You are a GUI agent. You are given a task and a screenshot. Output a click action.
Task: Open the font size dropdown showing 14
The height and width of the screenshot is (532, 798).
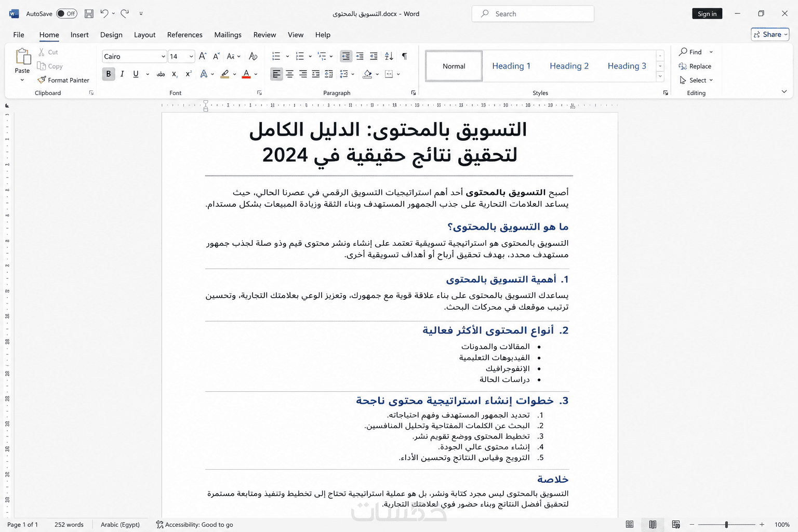coord(181,56)
